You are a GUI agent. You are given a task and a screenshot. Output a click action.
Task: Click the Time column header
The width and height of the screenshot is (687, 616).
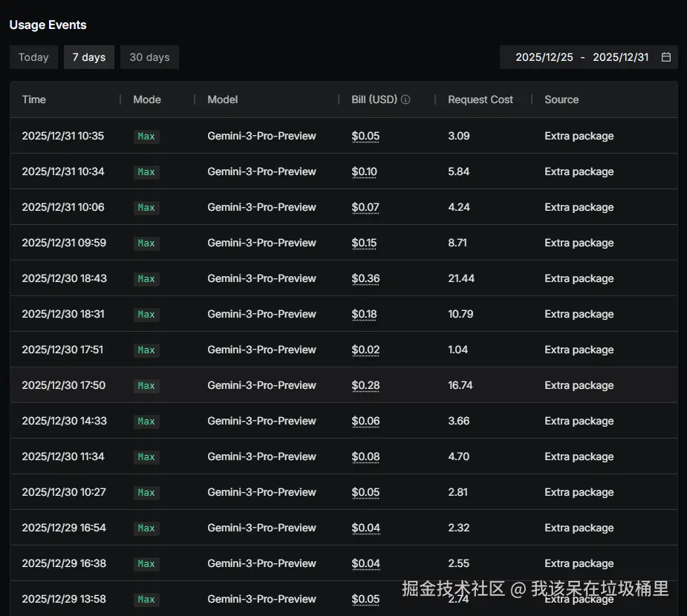pos(33,99)
